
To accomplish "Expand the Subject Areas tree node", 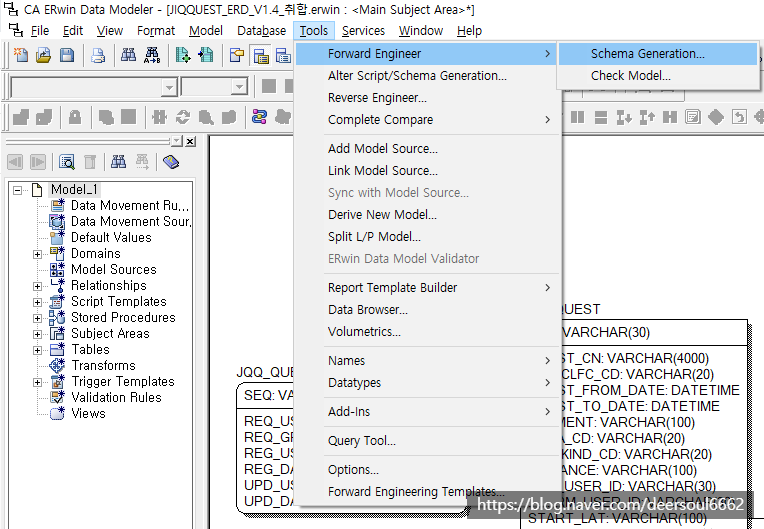I will point(38,335).
